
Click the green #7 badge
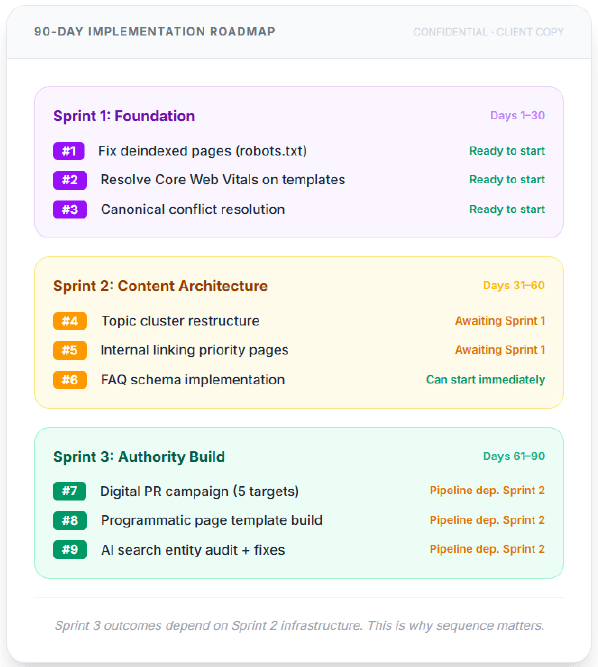tap(69, 491)
